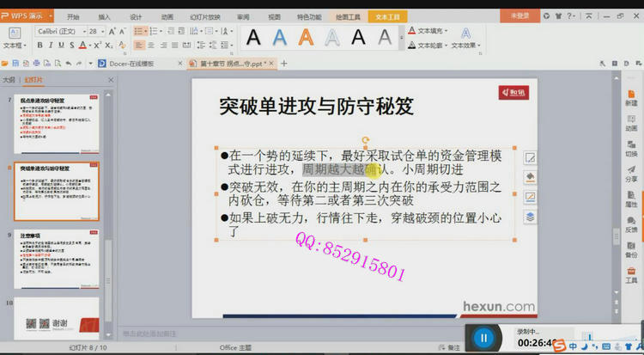Pause the screen recording
This screenshot has width=644, height=355.
(x=484, y=339)
